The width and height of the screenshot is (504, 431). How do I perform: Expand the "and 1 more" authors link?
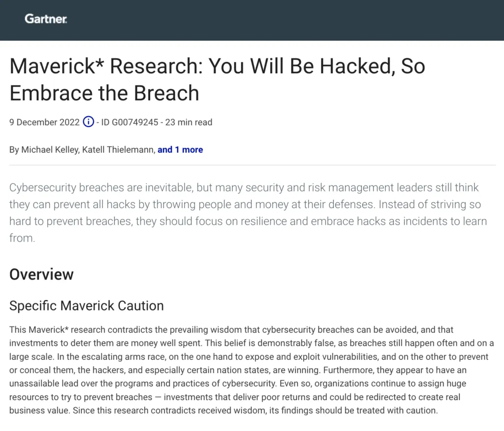[x=180, y=150]
